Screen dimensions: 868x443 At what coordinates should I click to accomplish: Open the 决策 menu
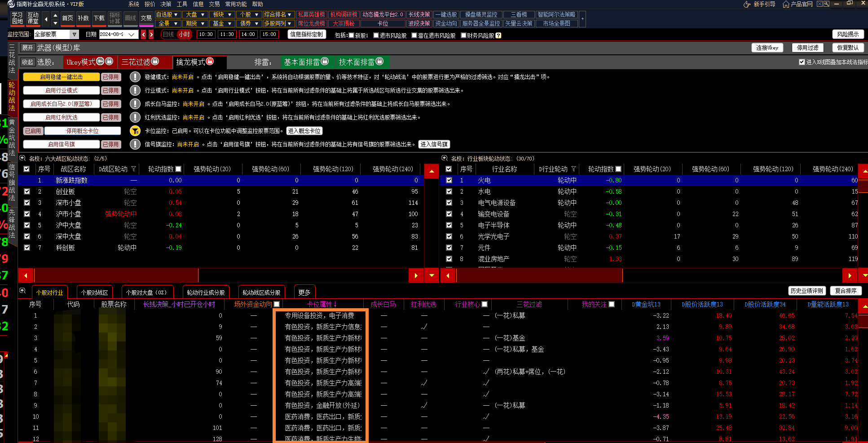point(166,4)
